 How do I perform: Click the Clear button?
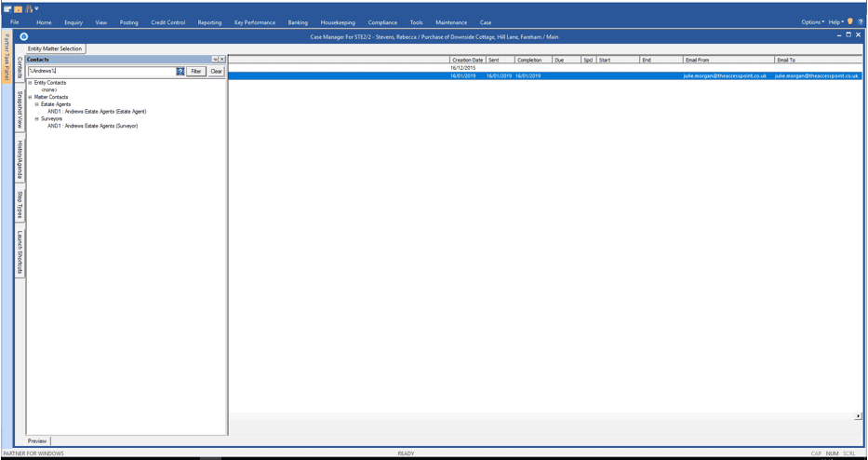pyautogui.click(x=216, y=71)
